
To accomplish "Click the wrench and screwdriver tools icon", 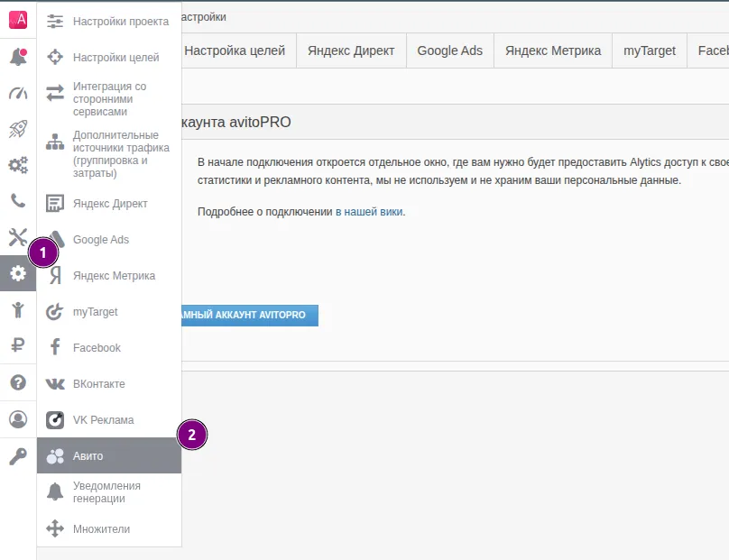I will coord(18,237).
